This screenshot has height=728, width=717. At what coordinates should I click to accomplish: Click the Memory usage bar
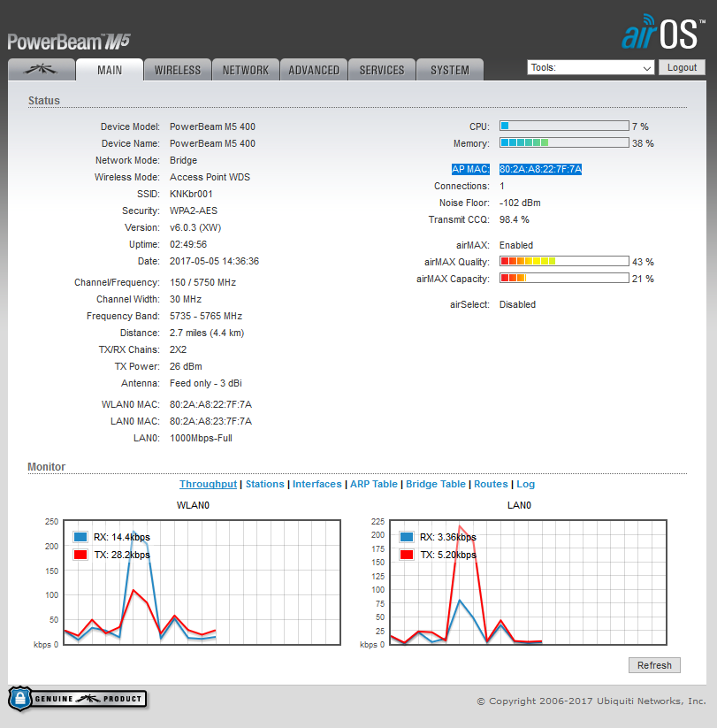[x=564, y=142]
